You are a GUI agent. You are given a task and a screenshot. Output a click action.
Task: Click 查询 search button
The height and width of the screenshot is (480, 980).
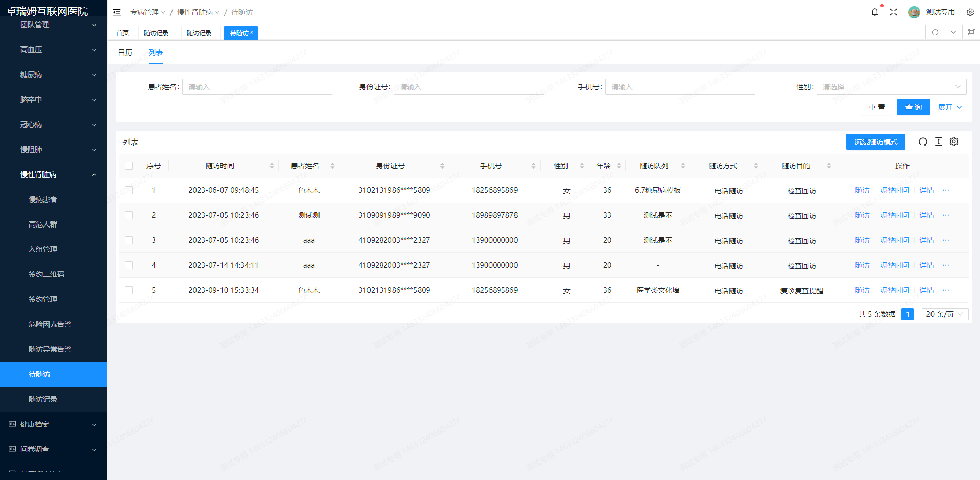(914, 107)
